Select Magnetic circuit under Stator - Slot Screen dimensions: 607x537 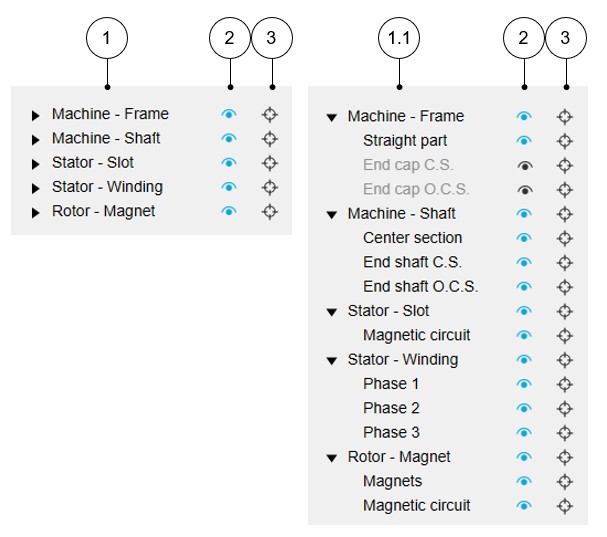(x=416, y=335)
